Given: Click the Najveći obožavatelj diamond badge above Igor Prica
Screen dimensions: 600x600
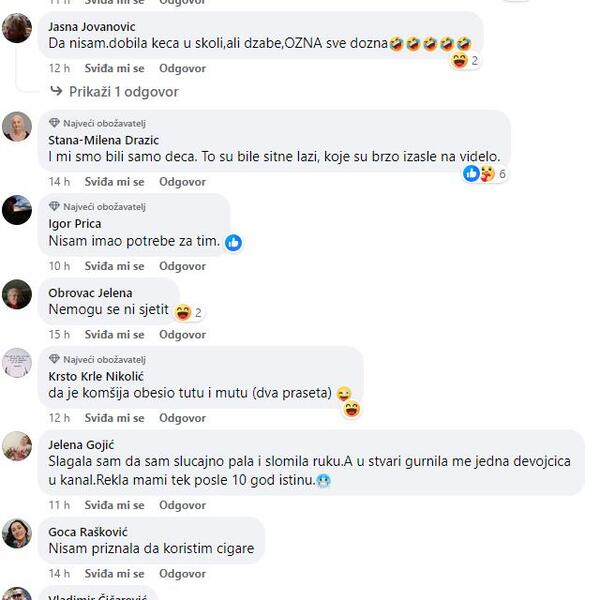Looking at the screenshot, I should pyautogui.click(x=54, y=207).
